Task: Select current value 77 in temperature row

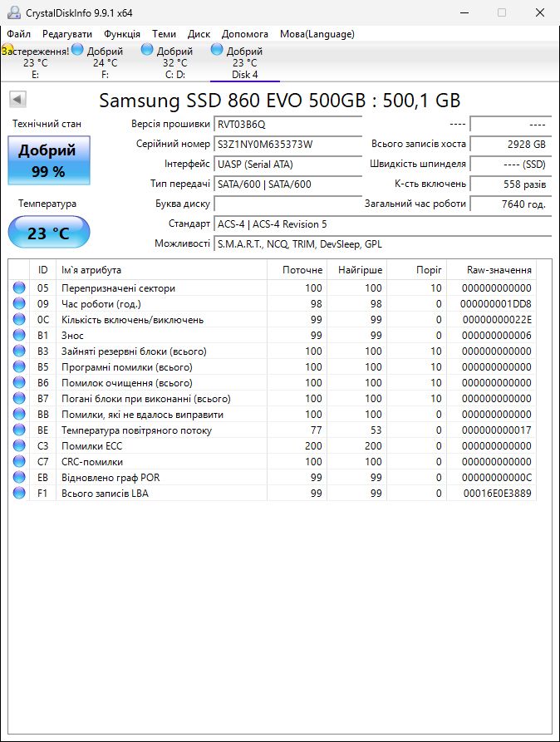Action: (x=317, y=430)
